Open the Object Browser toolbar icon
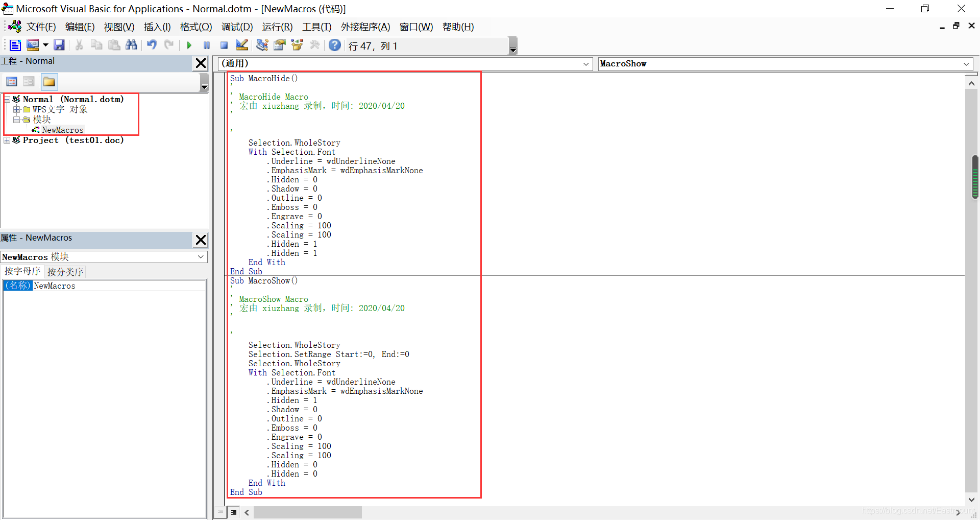 (x=297, y=45)
